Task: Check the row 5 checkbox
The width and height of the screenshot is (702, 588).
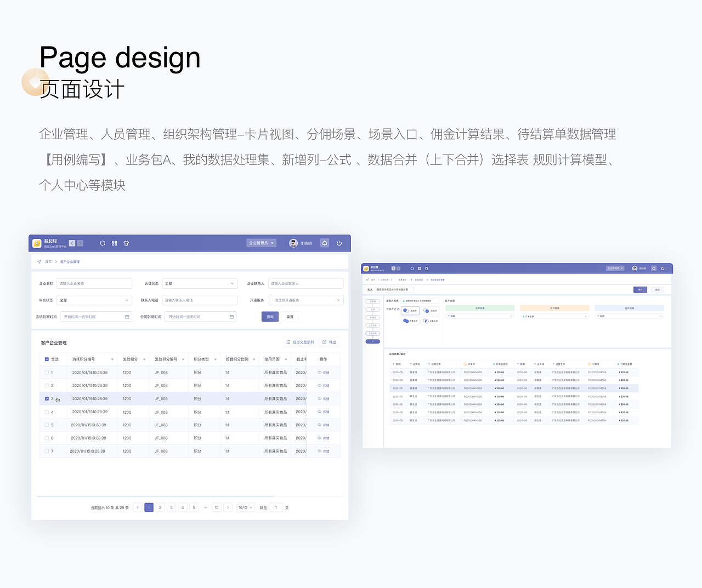Action: pos(47,425)
